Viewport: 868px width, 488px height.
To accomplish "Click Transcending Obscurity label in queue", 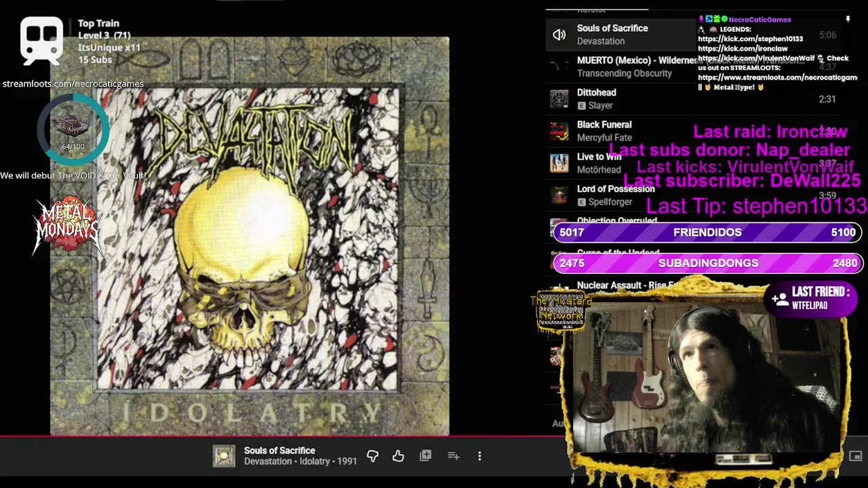I will tap(625, 73).
